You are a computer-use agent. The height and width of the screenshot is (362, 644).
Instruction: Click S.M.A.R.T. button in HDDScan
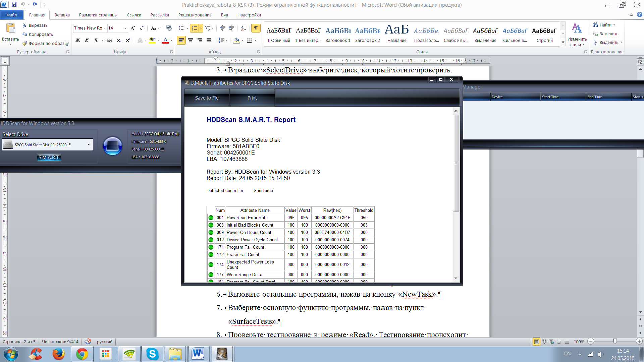coord(49,157)
